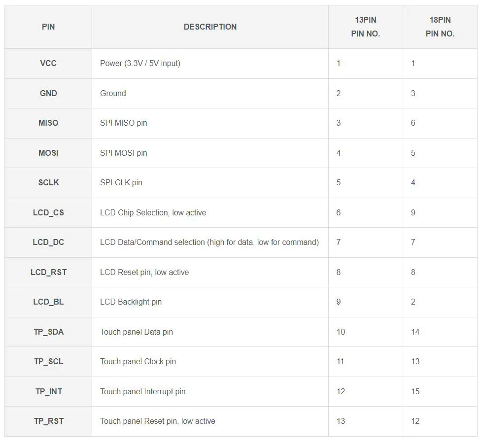Click the 13PIN number 11 for TP_SCL
The width and height of the screenshot is (482, 448).
tap(341, 361)
